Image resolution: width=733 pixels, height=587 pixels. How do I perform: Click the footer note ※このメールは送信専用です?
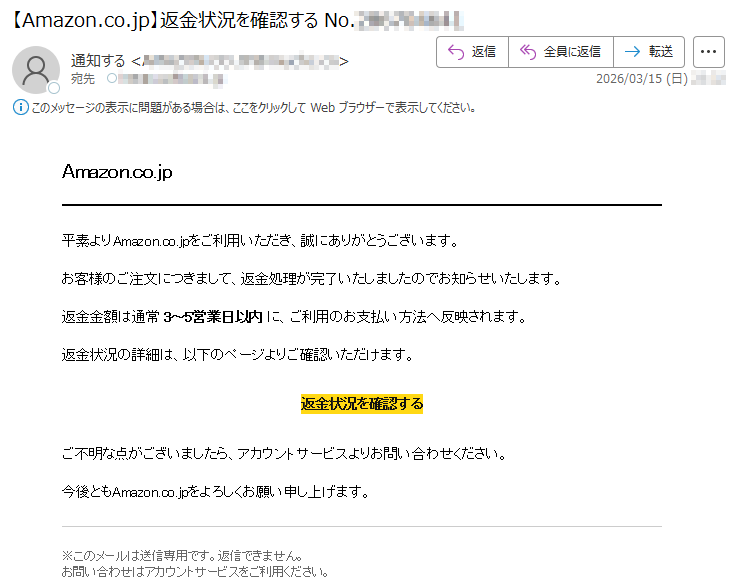click(183, 556)
